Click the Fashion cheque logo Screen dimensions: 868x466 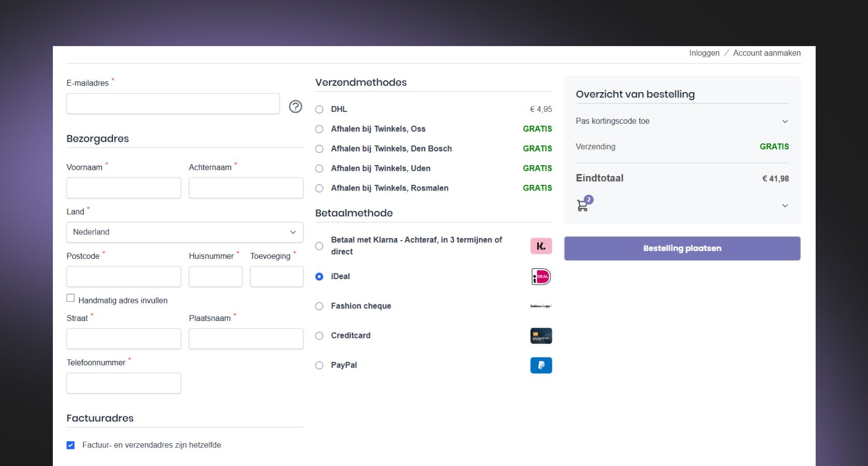click(x=541, y=306)
